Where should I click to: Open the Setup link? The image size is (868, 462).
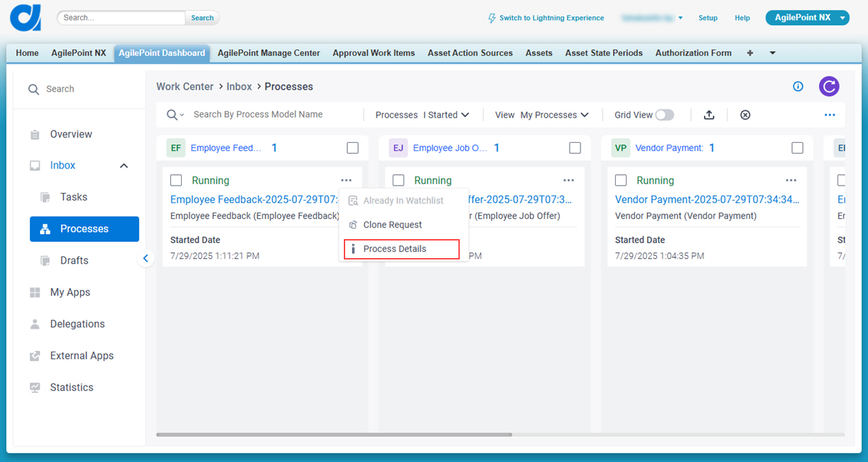(708, 18)
